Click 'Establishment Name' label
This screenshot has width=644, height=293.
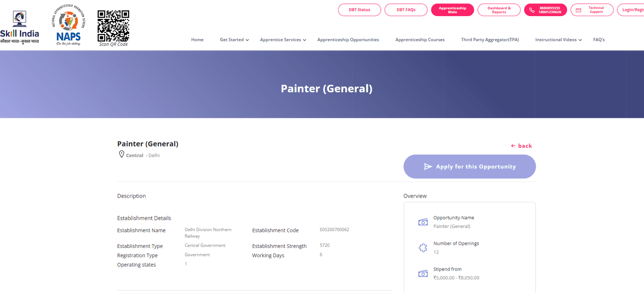(141, 231)
